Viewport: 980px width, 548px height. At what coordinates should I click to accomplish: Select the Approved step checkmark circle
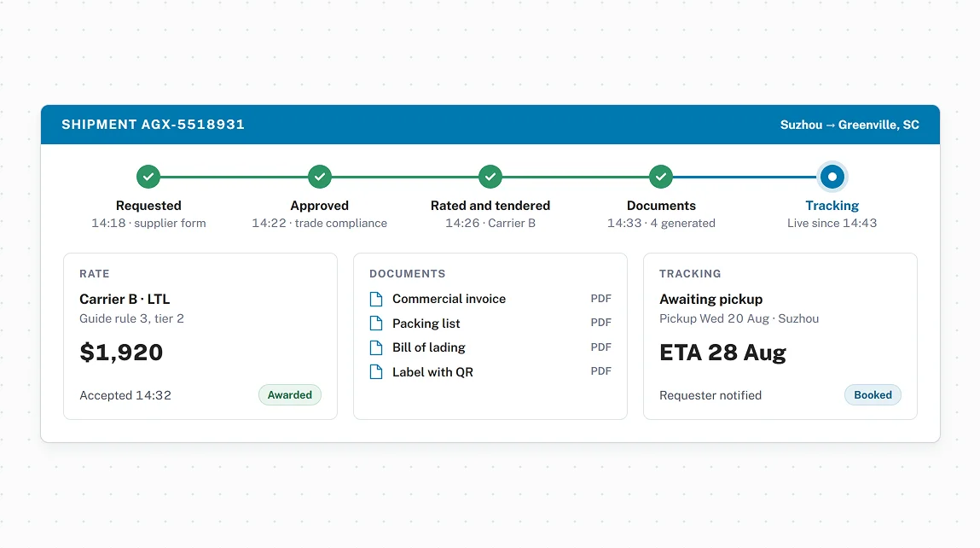click(x=319, y=177)
